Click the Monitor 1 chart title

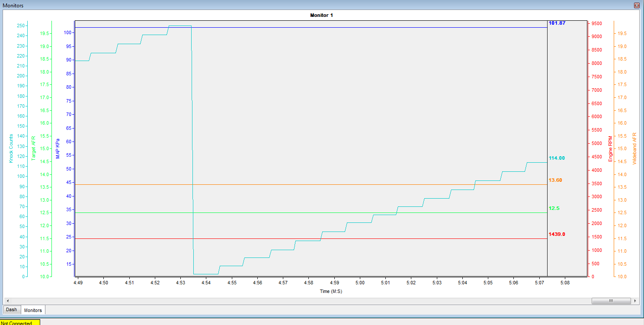coord(321,15)
